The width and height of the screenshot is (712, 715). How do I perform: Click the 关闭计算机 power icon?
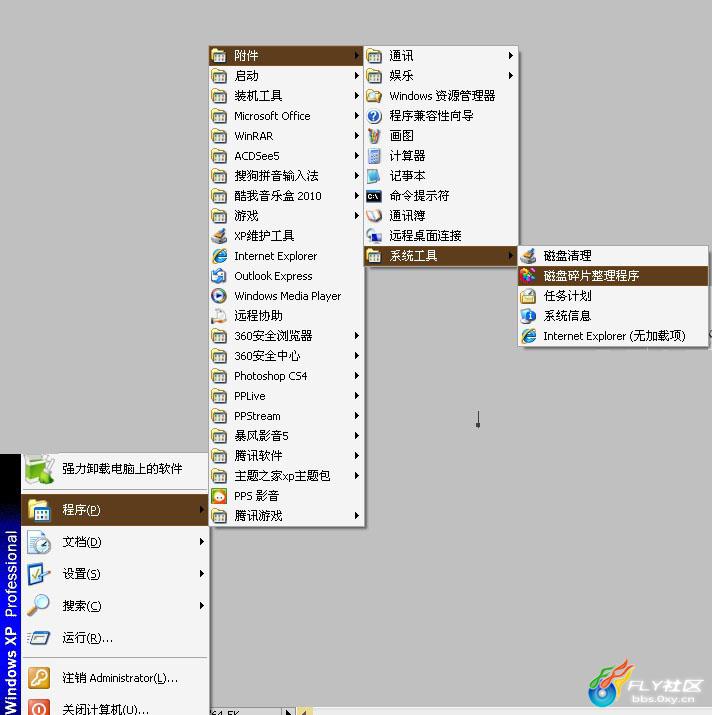[39, 707]
